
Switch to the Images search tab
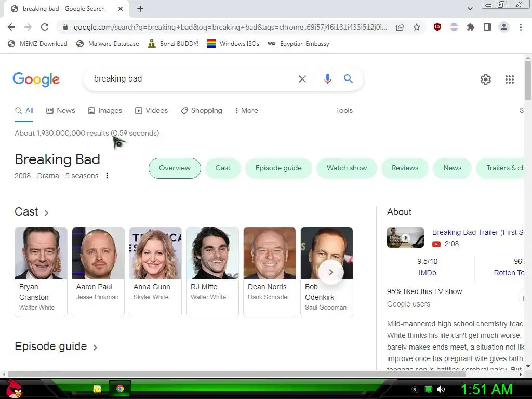pyautogui.click(x=105, y=111)
